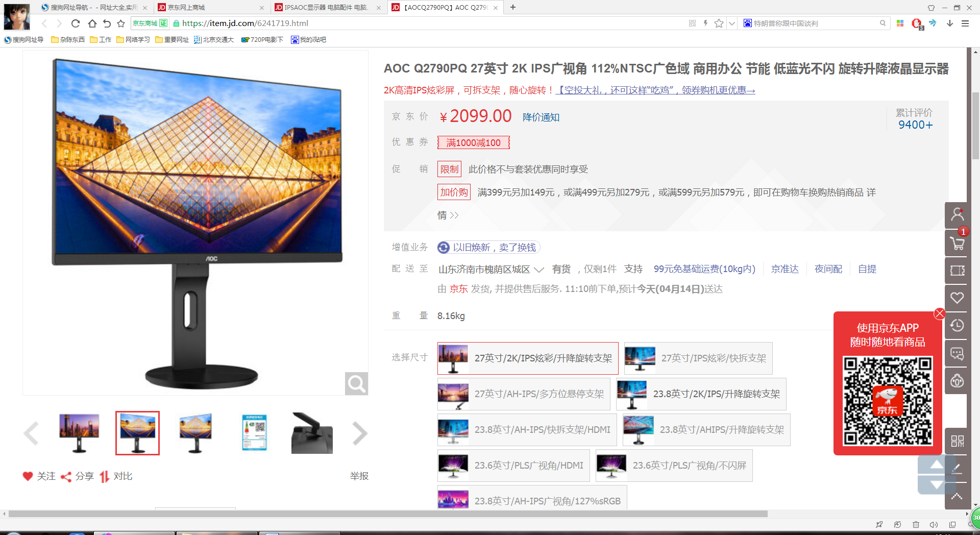Image resolution: width=980 pixels, height=535 pixels.
Task: Select size 27英寸/IPS炫彩/快拆支架
Action: point(698,358)
